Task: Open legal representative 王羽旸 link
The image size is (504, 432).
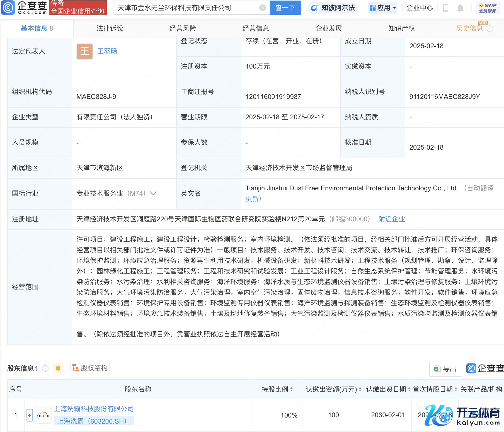Action: [x=107, y=51]
